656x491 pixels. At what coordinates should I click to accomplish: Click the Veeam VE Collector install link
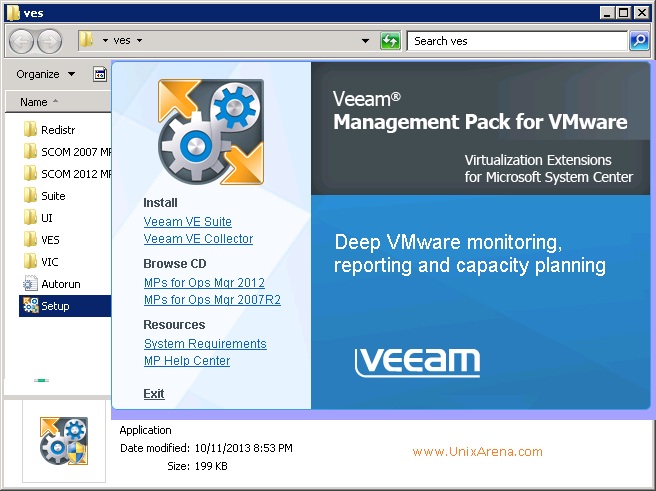(198, 239)
